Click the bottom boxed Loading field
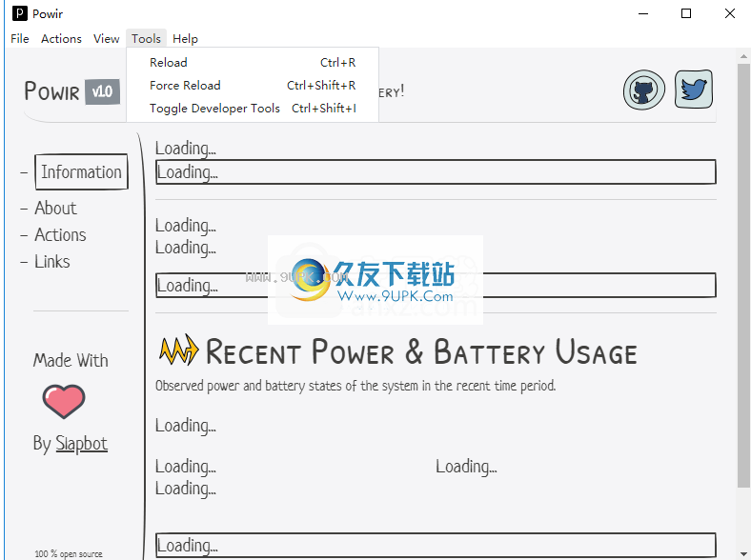751x560 pixels. coord(436,545)
